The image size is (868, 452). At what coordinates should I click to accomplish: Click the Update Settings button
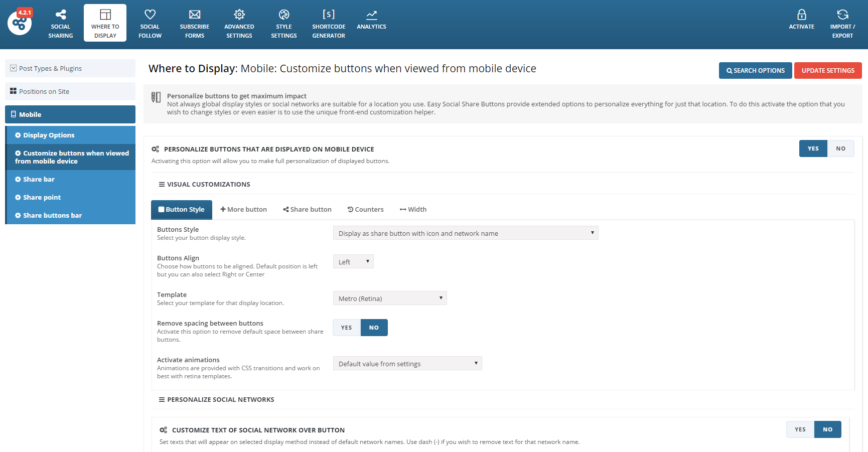pyautogui.click(x=827, y=71)
